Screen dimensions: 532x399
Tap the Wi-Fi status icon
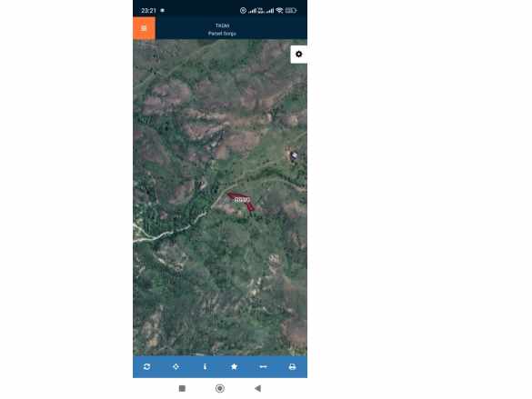pyautogui.click(x=279, y=11)
